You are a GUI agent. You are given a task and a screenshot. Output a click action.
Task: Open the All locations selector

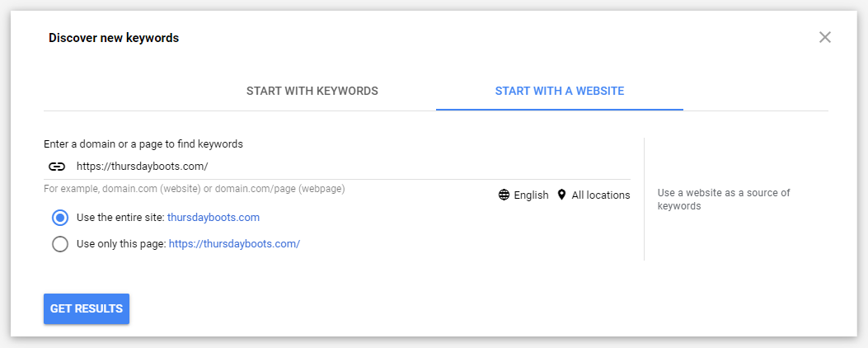pos(600,195)
